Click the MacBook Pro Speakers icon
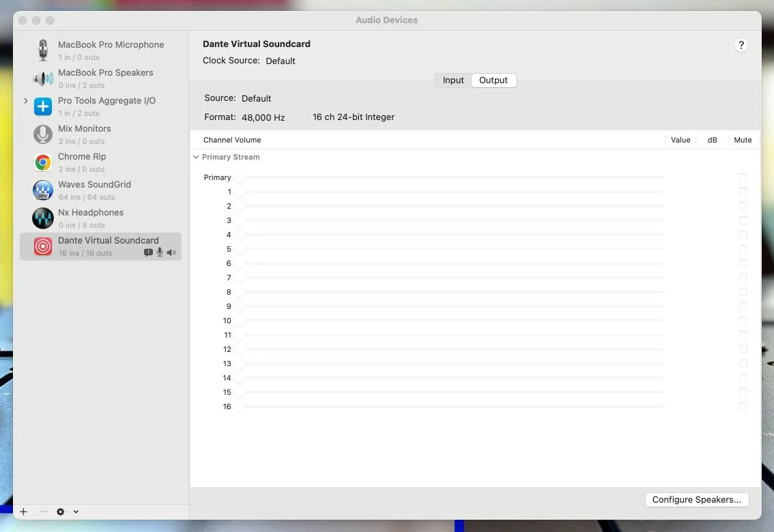774x532 pixels. (x=43, y=78)
